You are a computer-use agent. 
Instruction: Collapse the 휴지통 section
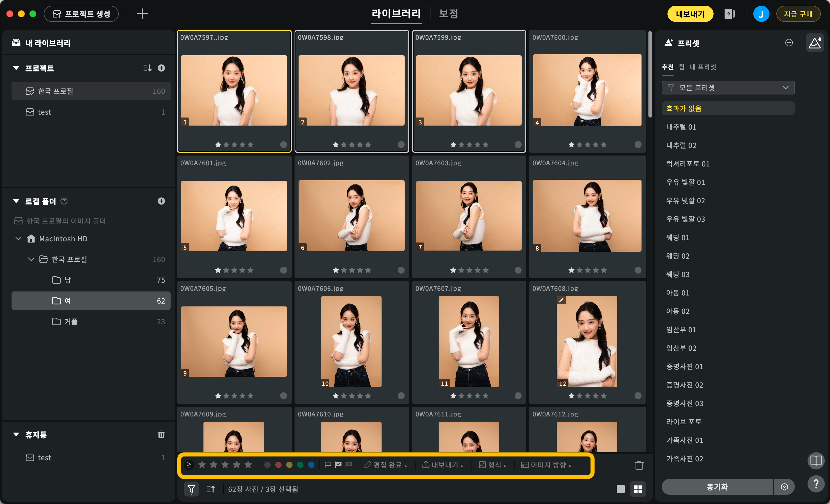pos(16,434)
